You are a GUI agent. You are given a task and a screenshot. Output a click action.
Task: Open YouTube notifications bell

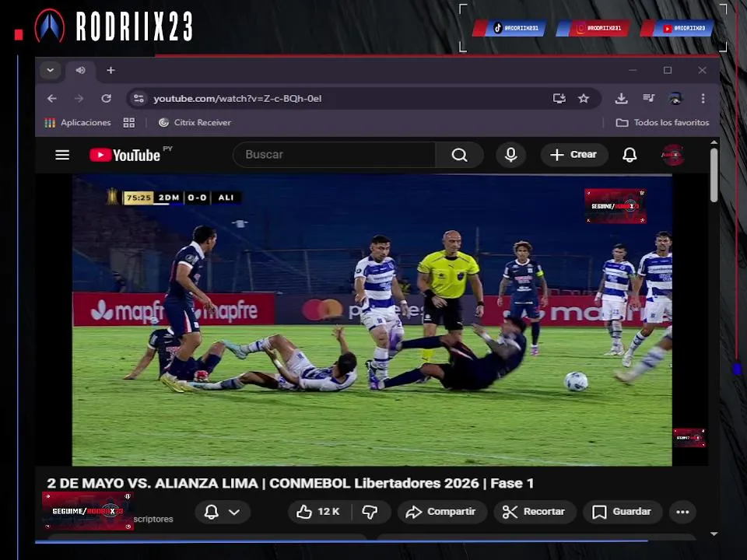[x=630, y=155]
